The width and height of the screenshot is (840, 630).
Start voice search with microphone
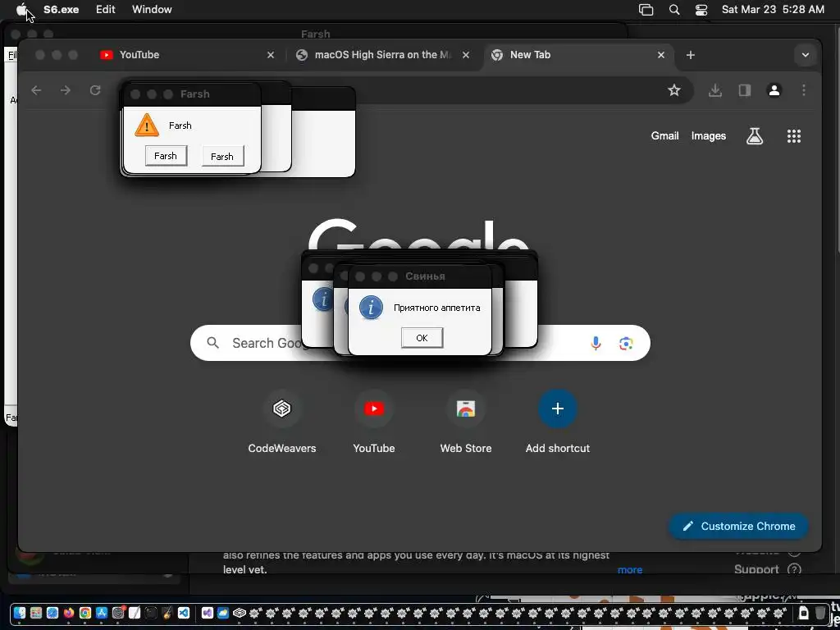click(x=596, y=343)
